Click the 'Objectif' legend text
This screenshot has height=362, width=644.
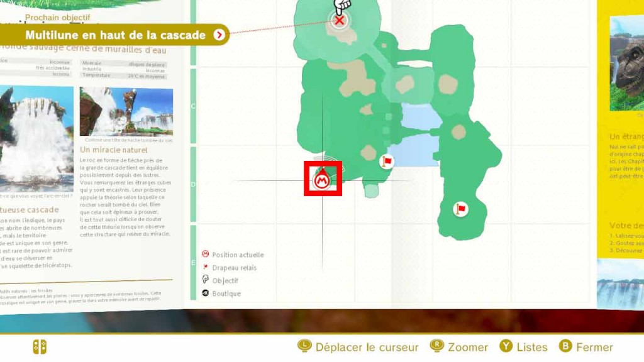tap(225, 281)
